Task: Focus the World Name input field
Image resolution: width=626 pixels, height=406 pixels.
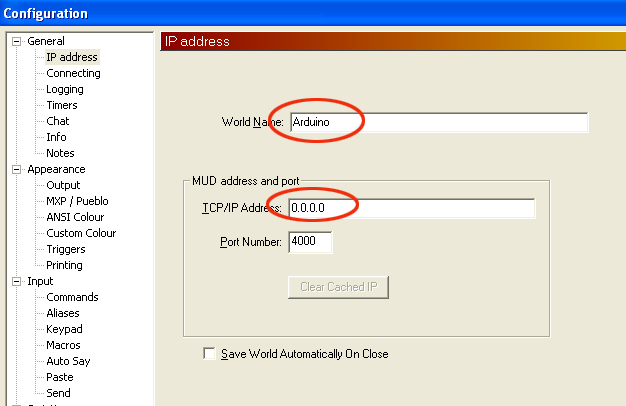Action: 439,122
